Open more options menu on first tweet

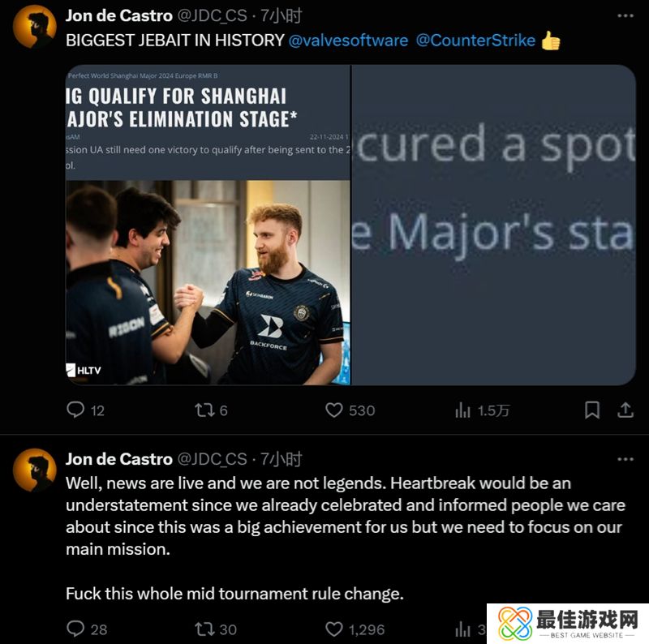625,15
